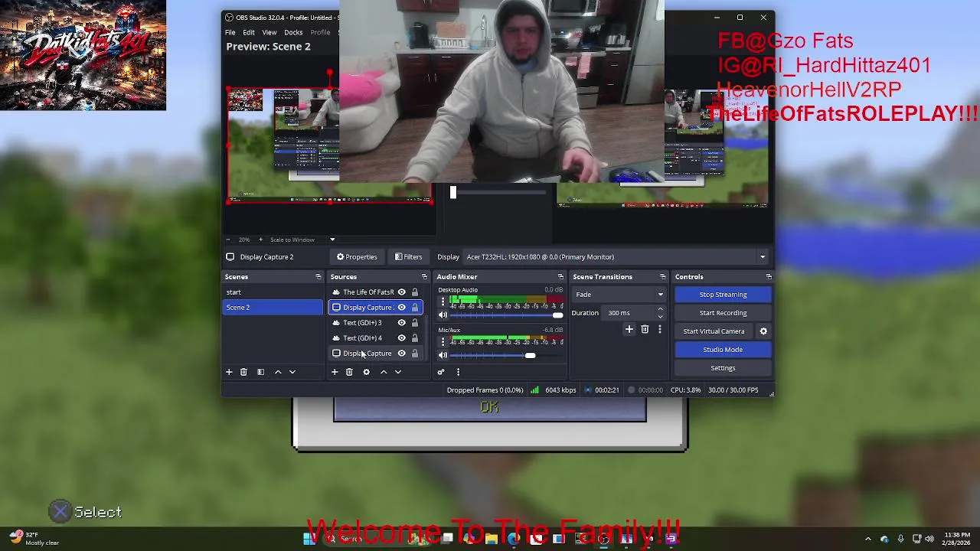980x551 pixels.
Task: Pop out the Scenes dock
Action: tap(318, 277)
